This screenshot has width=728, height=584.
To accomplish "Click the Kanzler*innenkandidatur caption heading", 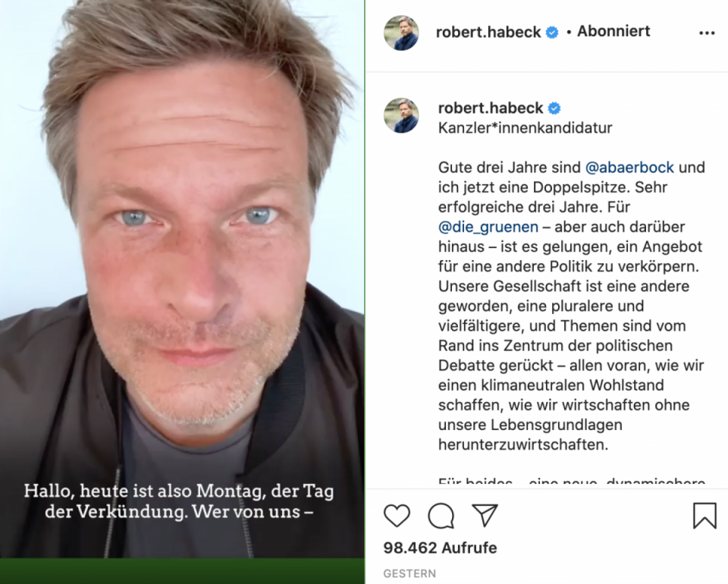I will (x=525, y=127).
